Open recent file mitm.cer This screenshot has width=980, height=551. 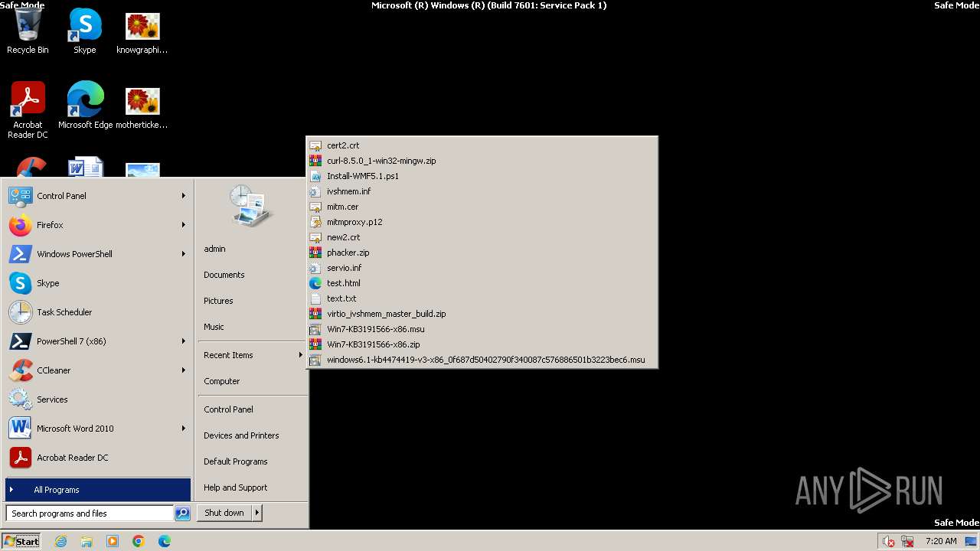(x=482, y=207)
